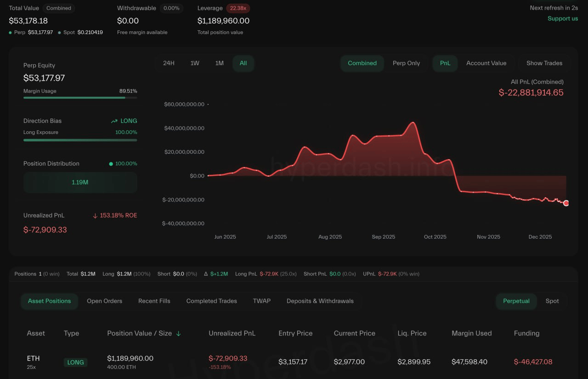Viewport: 588px width, 379px height.
Task: Click the 22.38x leverage badge
Action: [x=238, y=8]
